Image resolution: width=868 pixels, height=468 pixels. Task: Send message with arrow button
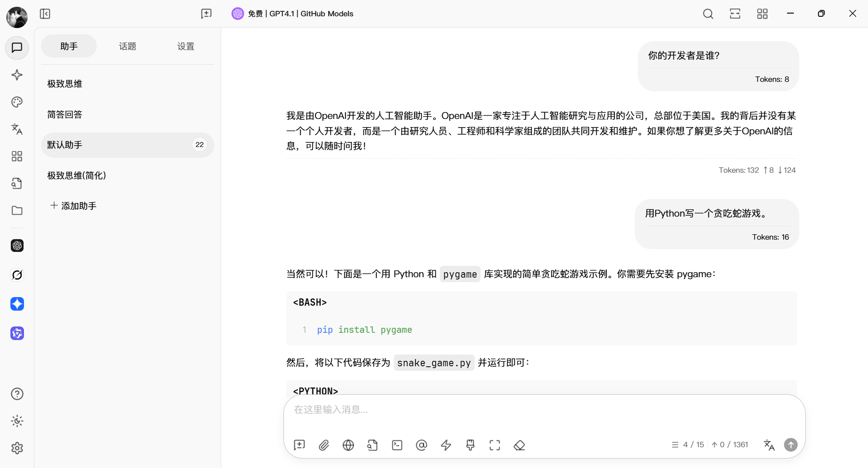(x=791, y=445)
